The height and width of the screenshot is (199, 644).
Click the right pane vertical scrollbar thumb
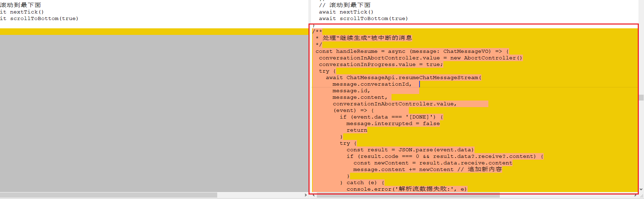641,97
